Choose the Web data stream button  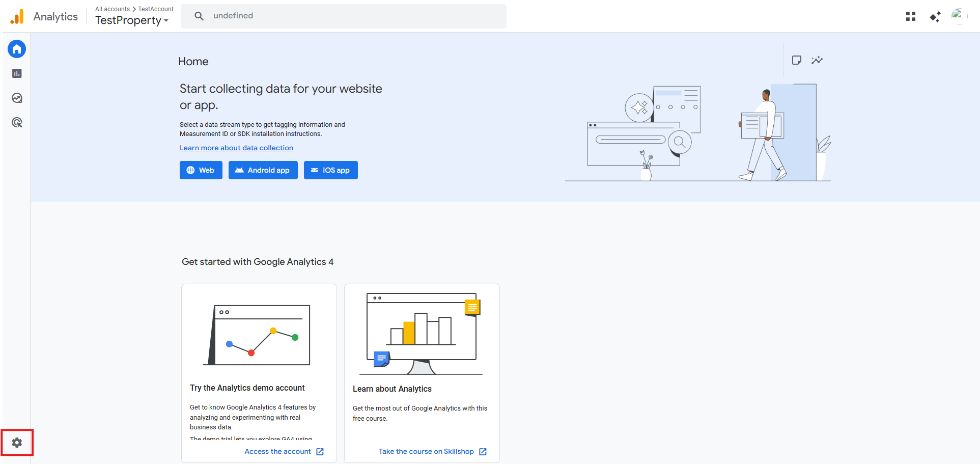pyautogui.click(x=201, y=170)
